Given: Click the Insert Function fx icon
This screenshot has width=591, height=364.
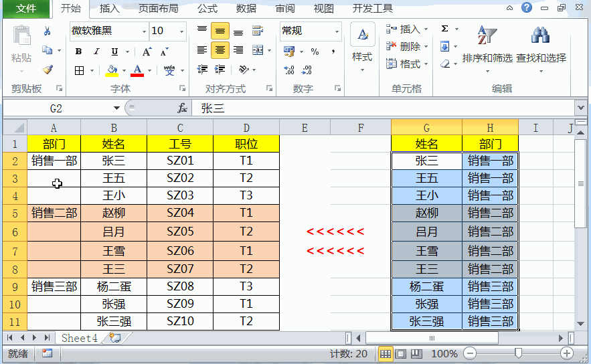Looking at the screenshot, I should [183, 108].
